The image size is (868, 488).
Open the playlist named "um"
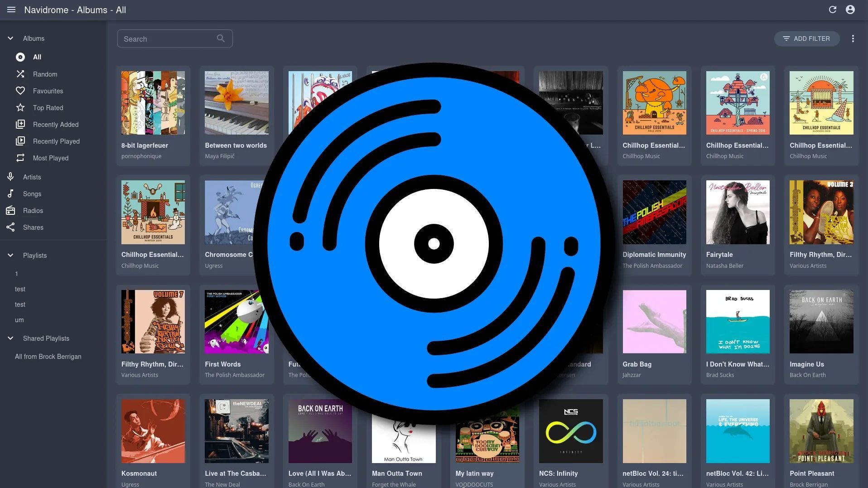pyautogui.click(x=19, y=319)
